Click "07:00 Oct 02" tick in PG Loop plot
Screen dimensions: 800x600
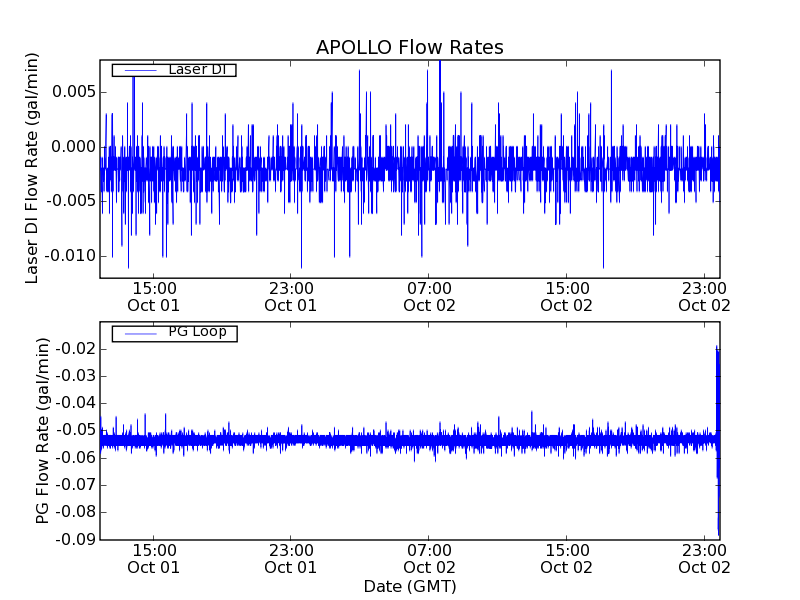[429, 559]
